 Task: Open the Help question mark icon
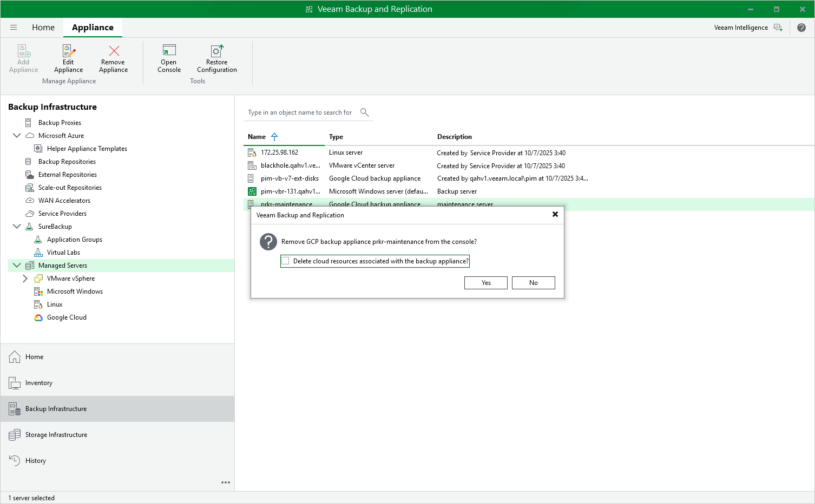(801, 28)
